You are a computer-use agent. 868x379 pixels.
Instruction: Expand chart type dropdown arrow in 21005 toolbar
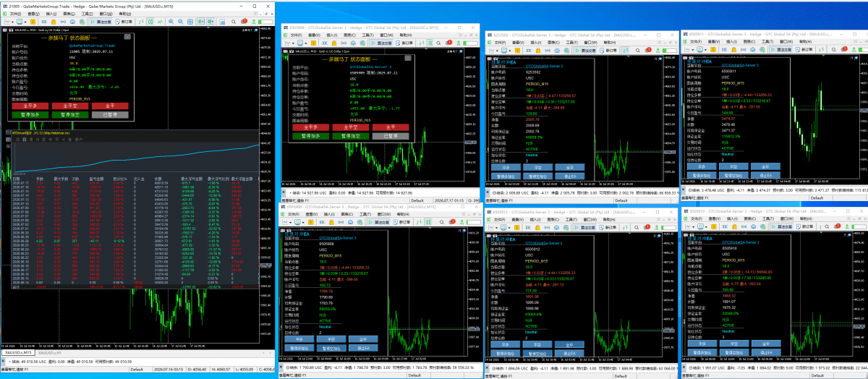tap(12, 22)
